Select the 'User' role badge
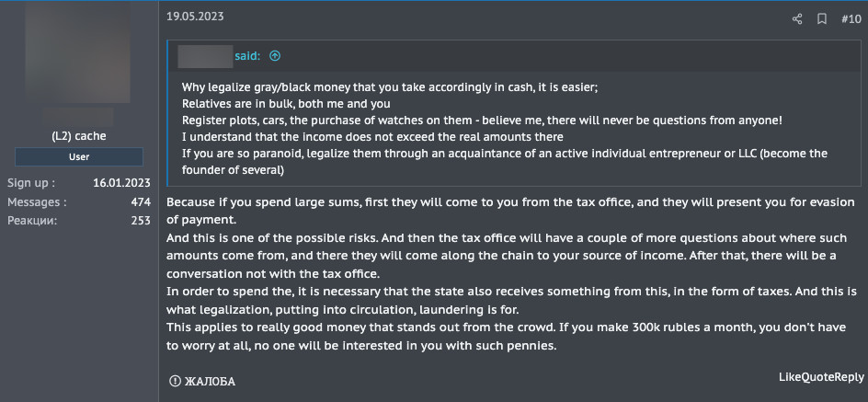 click(x=79, y=156)
